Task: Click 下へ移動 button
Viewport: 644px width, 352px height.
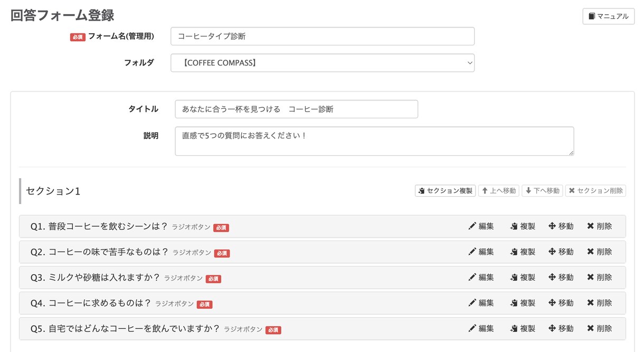Action: [x=542, y=191]
